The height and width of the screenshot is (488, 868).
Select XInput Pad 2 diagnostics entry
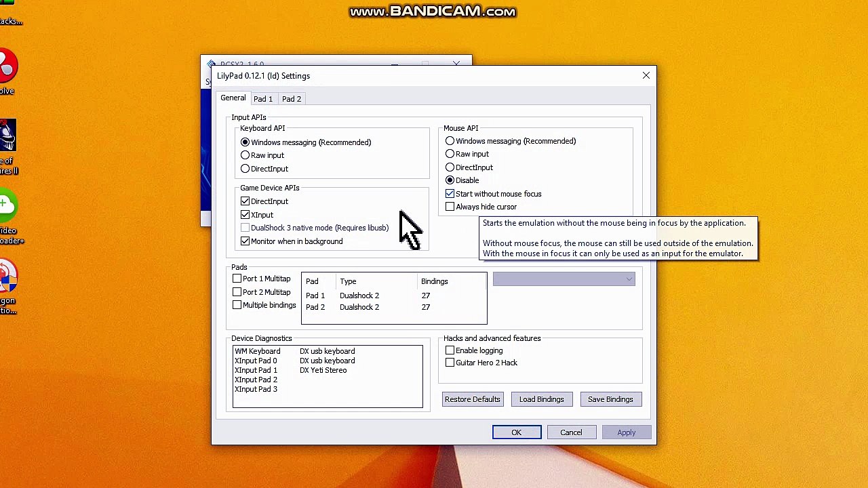click(x=256, y=380)
